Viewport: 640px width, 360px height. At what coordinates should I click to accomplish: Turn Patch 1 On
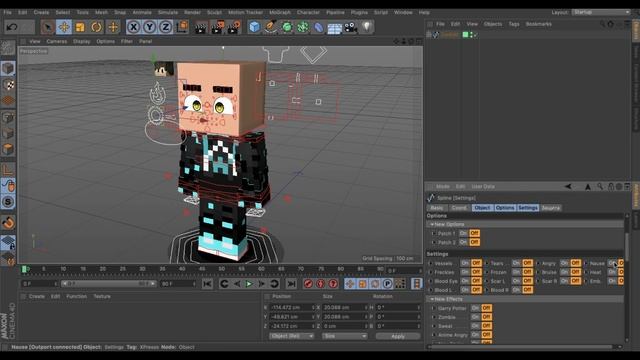click(463, 233)
